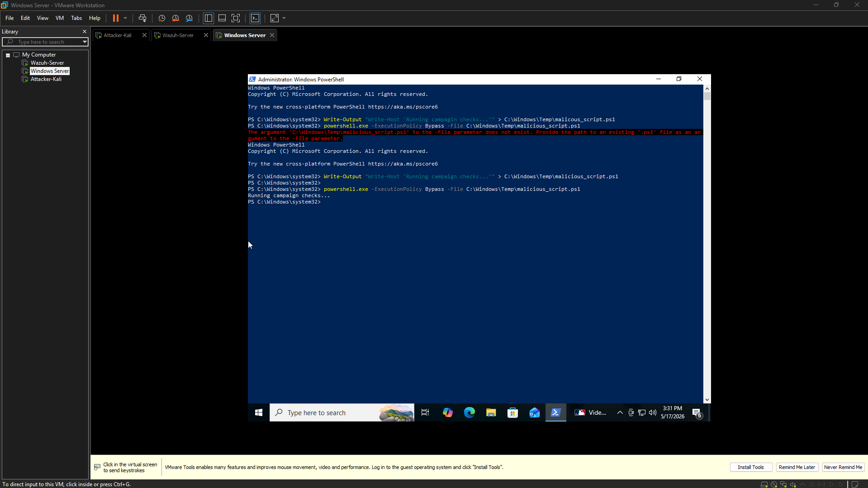Launch Copilot from the guest taskbar

[447, 412]
